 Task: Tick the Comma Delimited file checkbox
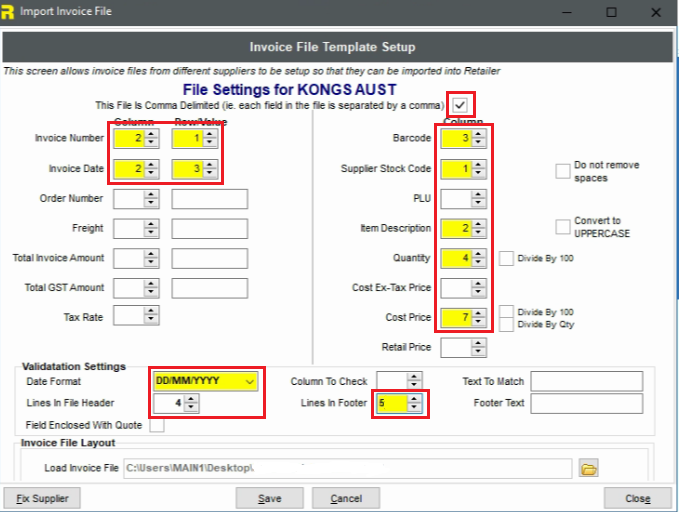click(x=460, y=104)
